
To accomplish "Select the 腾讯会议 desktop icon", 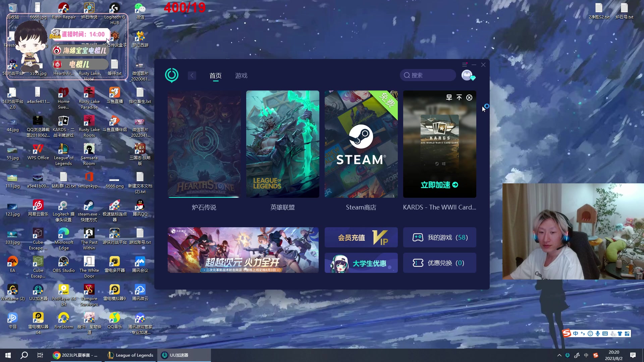I will [x=140, y=264].
